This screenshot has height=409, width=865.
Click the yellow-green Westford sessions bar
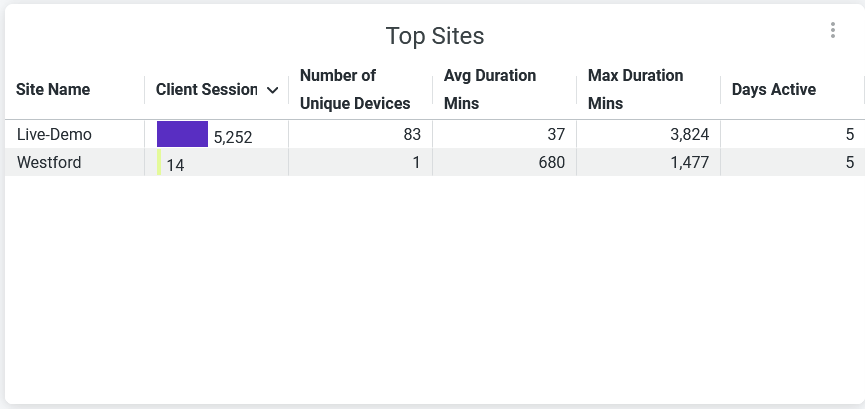159,163
